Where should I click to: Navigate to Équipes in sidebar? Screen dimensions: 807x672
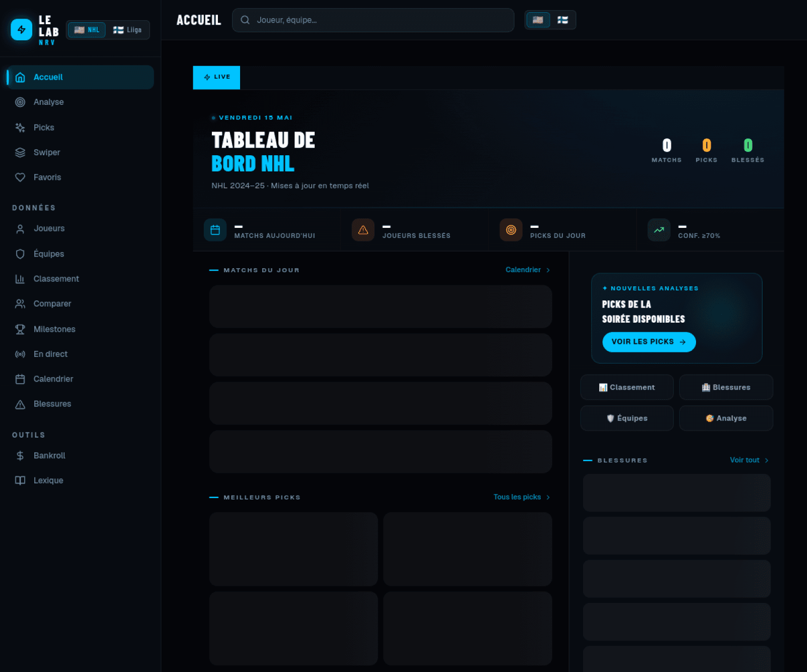[80, 254]
